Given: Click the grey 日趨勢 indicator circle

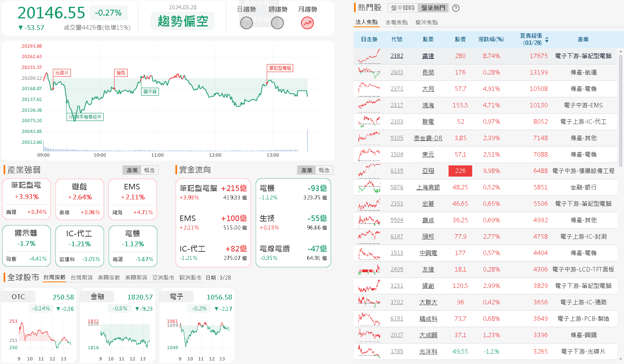Looking at the screenshot, I should click(246, 23).
